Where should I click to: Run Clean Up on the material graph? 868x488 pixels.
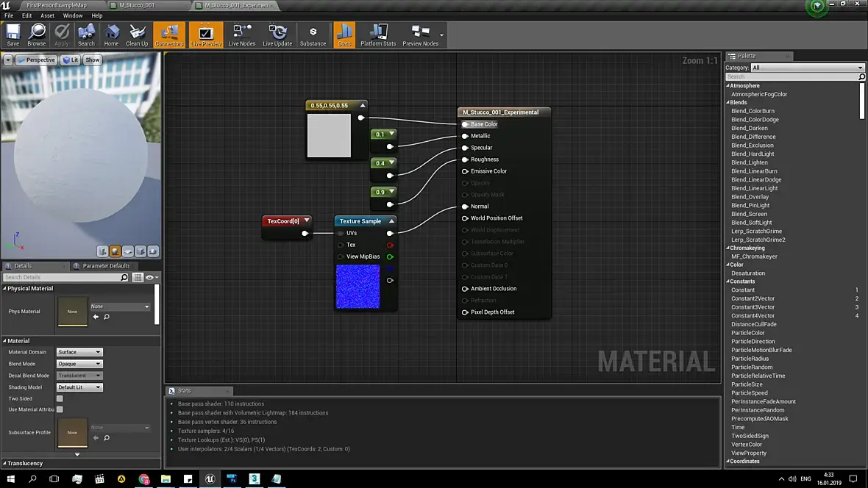(137, 35)
